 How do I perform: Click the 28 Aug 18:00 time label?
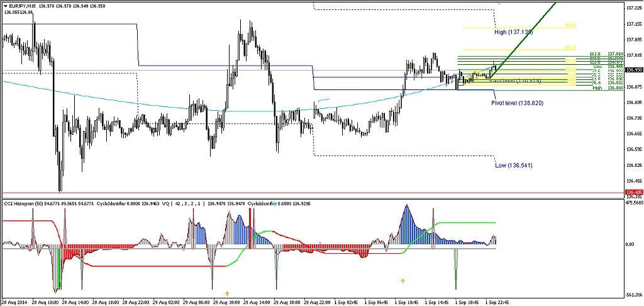105,302
